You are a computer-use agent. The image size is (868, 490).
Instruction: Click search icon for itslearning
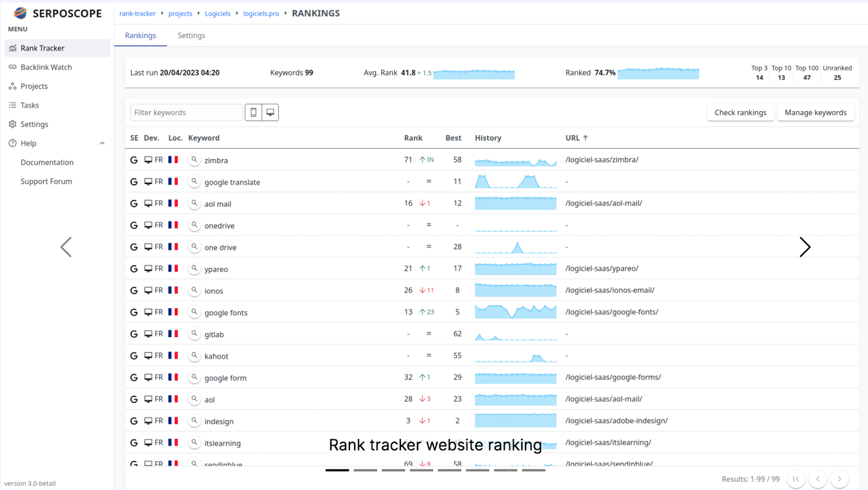(x=194, y=442)
